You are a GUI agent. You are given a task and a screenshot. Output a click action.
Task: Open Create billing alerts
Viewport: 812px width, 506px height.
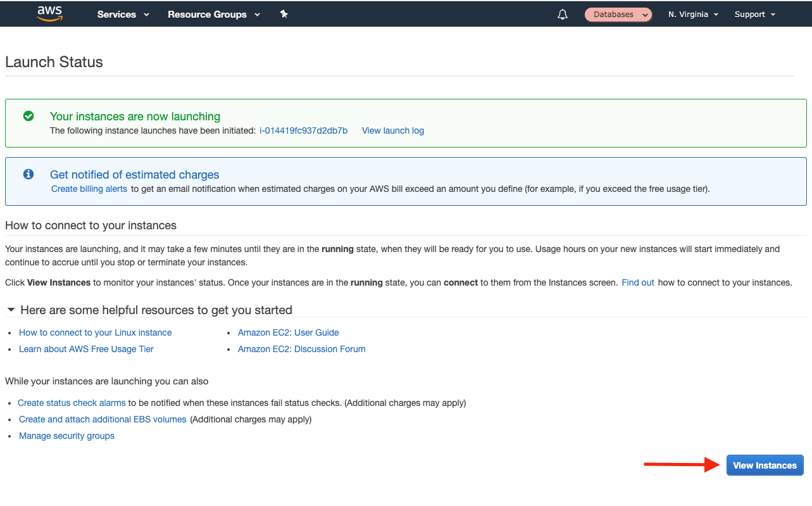tap(89, 188)
